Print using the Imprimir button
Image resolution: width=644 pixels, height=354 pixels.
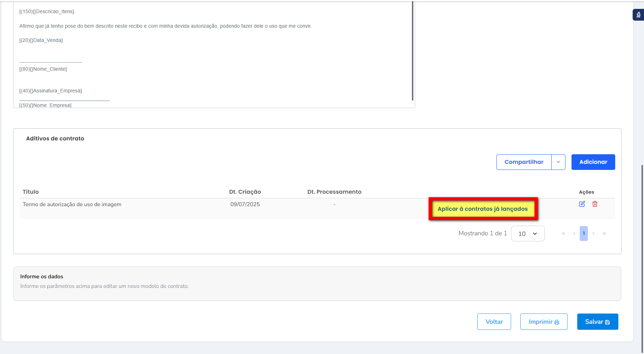[x=543, y=322]
